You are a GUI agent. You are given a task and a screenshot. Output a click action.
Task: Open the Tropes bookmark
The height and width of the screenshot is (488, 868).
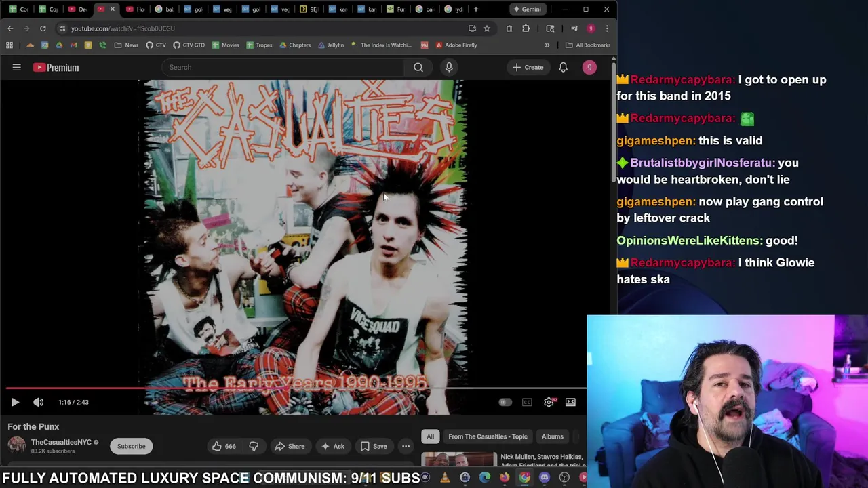[x=259, y=45]
